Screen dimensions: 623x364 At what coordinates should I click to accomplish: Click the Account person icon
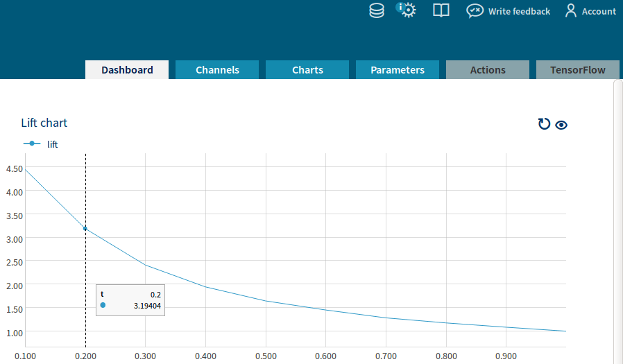[x=571, y=11]
